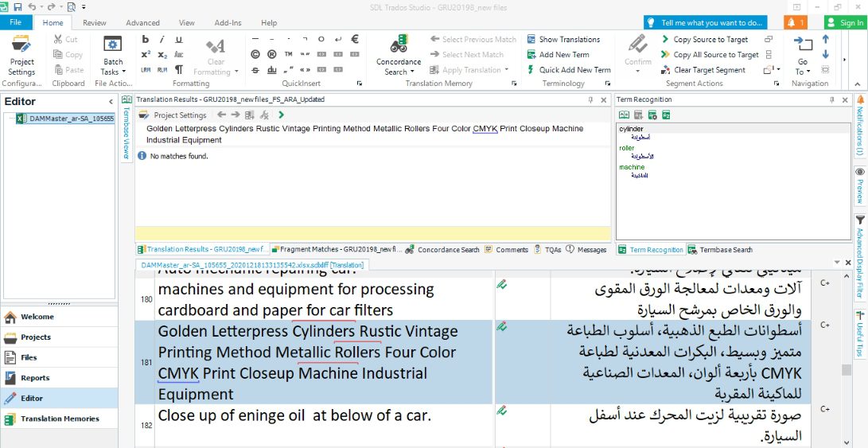Switch to the Fragment Matches tab
The width and height of the screenshot is (868, 448).
coord(337,250)
